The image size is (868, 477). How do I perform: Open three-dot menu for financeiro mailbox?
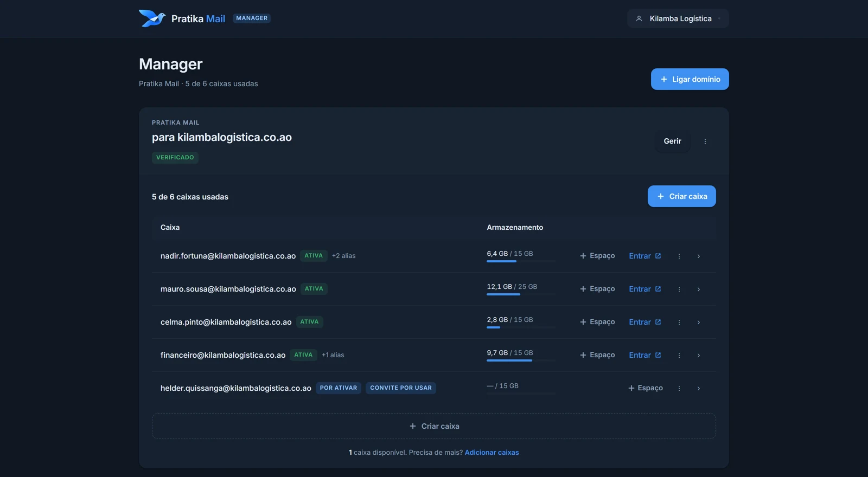click(x=679, y=355)
